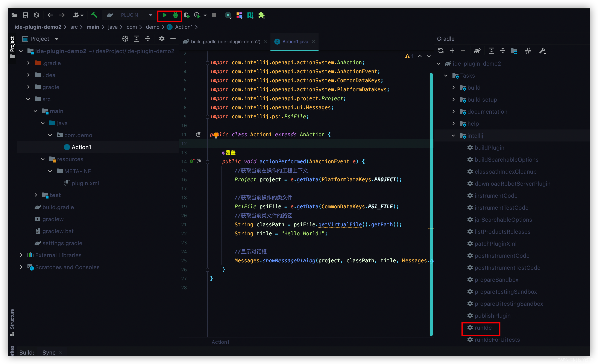The height and width of the screenshot is (364, 598).
Task: Expand the documentation task group
Action: (x=453, y=111)
